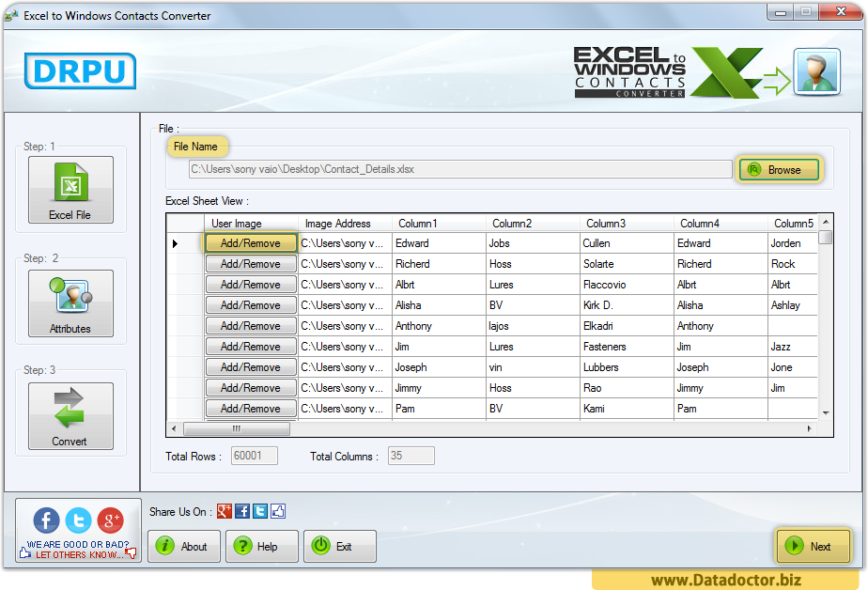Image resolution: width=868 pixels, height=590 pixels.
Task: Click the User Image column header
Action: 252,224
